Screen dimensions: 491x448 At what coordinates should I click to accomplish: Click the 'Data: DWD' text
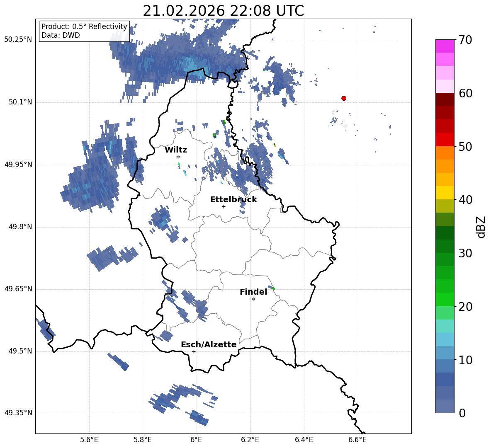point(61,35)
